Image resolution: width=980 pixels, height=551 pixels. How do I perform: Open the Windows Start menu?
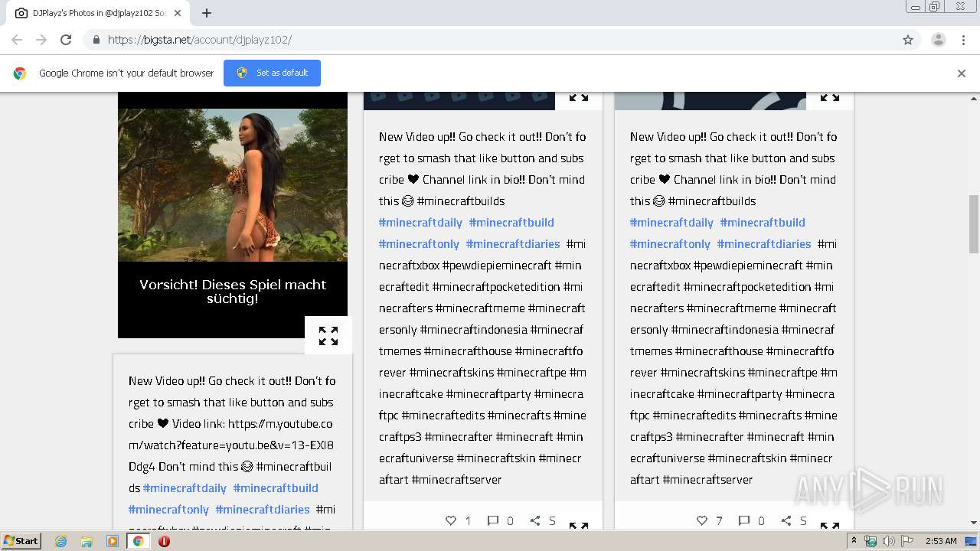pyautogui.click(x=21, y=540)
